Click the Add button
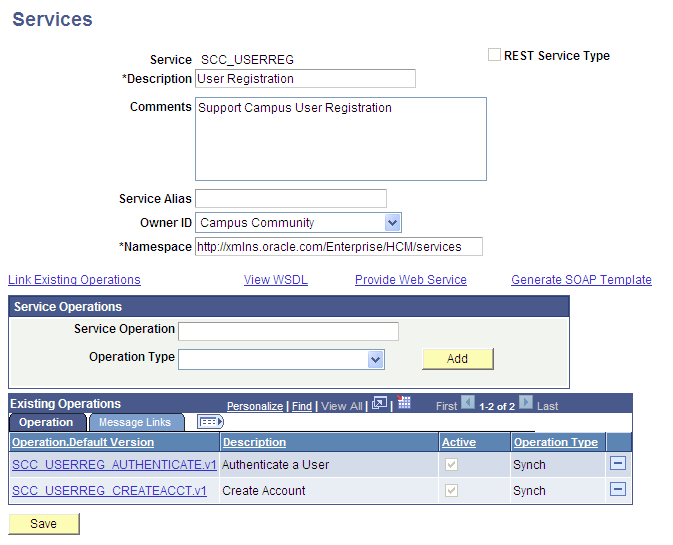This screenshot has height=545, width=673. tap(458, 359)
